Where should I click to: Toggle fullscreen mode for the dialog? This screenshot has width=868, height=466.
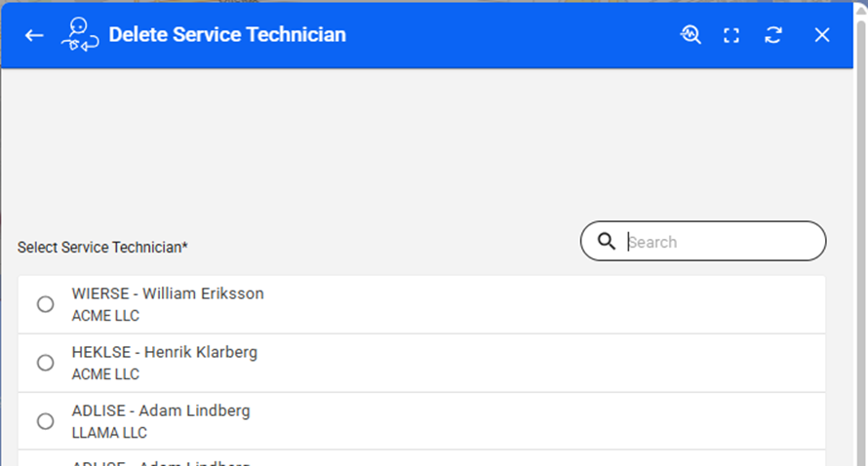(x=731, y=35)
